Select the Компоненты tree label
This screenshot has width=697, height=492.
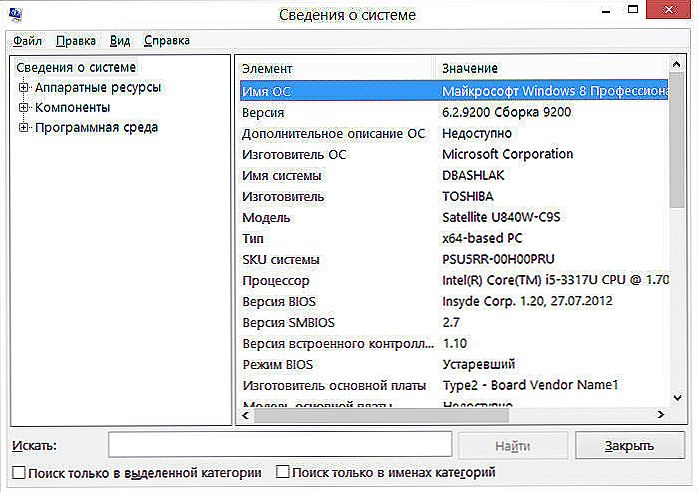click(x=72, y=108)
